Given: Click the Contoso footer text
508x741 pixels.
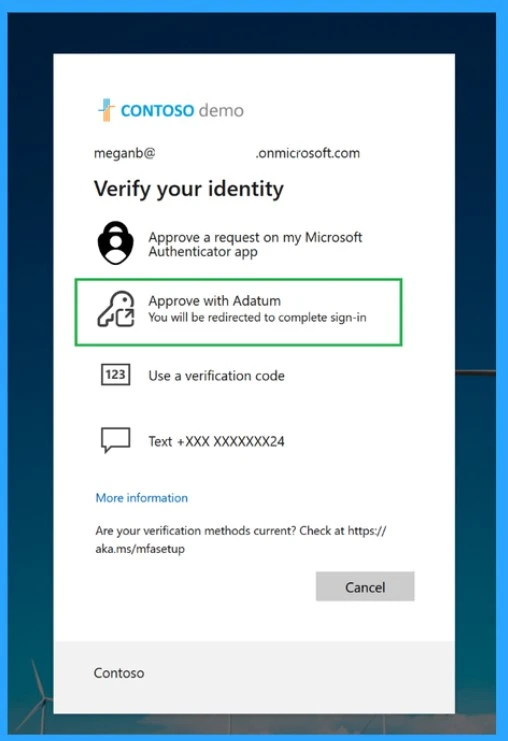Looking at the screenshot, I should 119,673.
